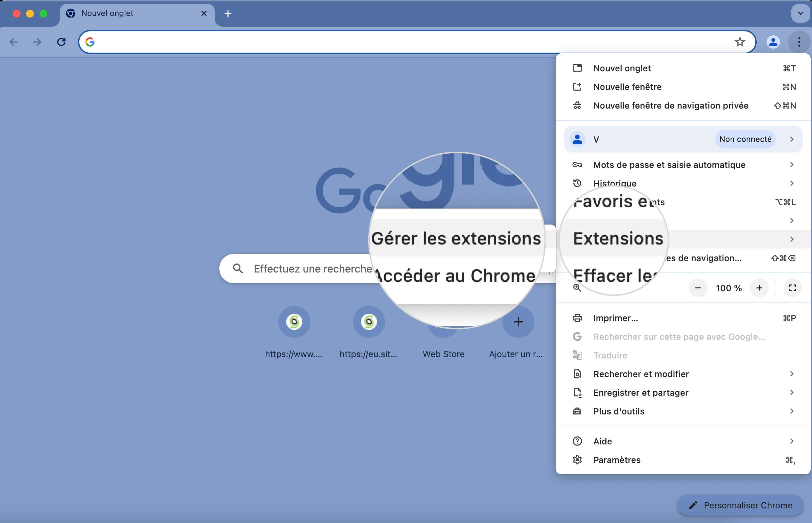The image size is (812, 523).
Task: Choose Nouvel onglet in menu
Action: 683,68
